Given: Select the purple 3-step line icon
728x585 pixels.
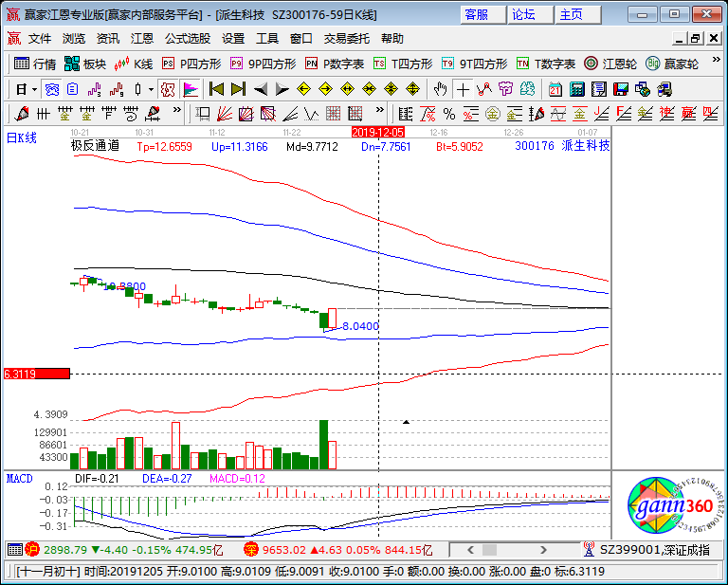Looking at the screenshot, I should [x=94, y=89].
